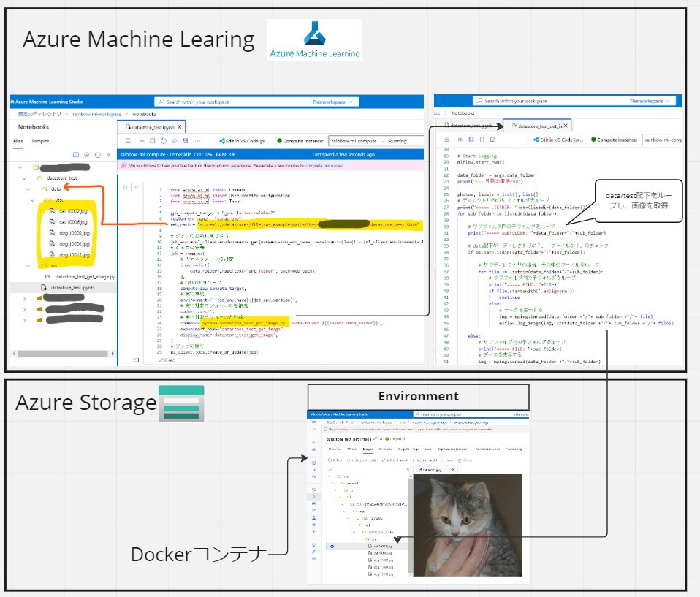Image resolution: width=700 pixels, height=597 pixels.
Task: Open the rainbow-ml-compute compute instance dropdown in left editor
Action: pos(376,140)
